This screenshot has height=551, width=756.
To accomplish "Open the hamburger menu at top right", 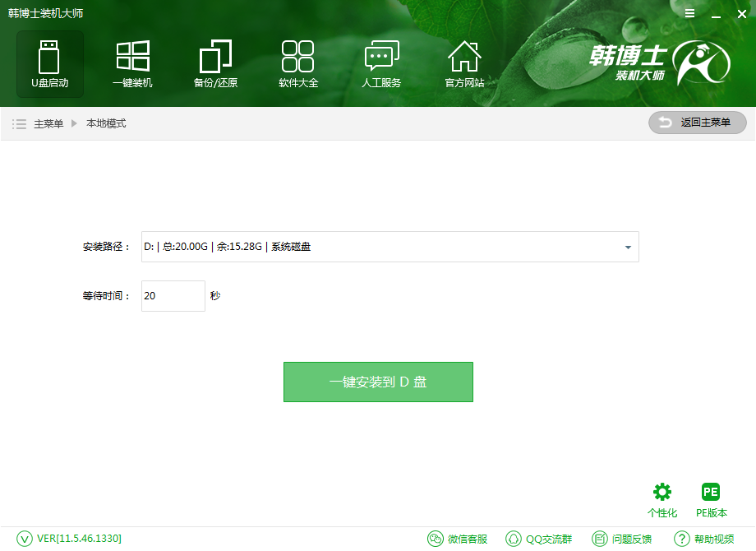I will 689,13.
